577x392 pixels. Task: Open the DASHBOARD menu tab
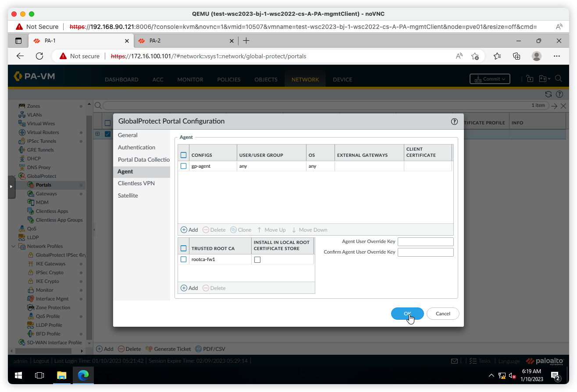(121, 80)
